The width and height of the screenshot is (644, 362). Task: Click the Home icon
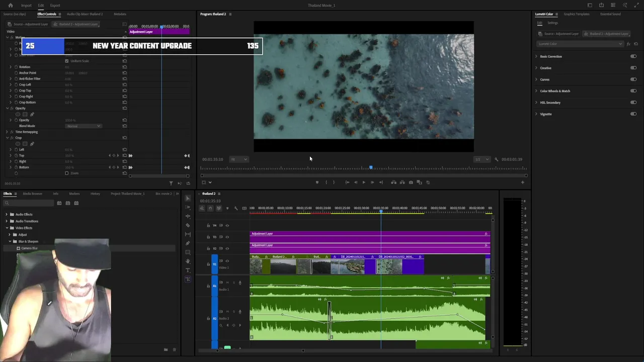10,6
